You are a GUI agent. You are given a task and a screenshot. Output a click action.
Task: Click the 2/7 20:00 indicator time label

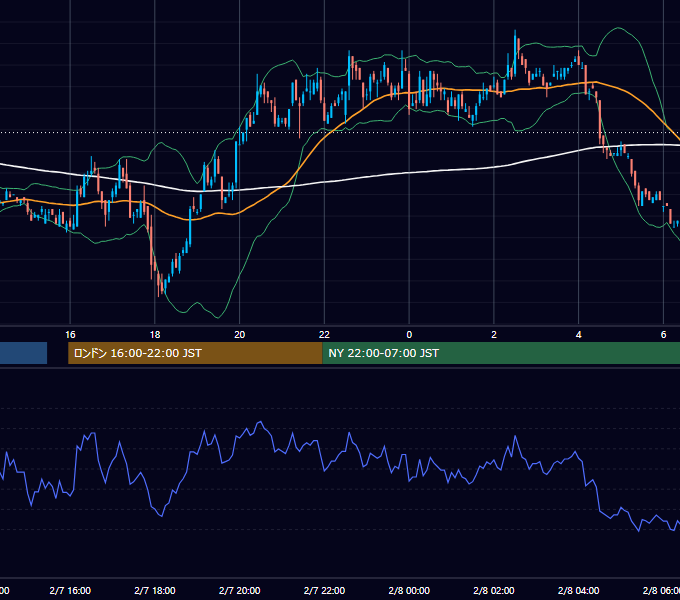[239, 590]
